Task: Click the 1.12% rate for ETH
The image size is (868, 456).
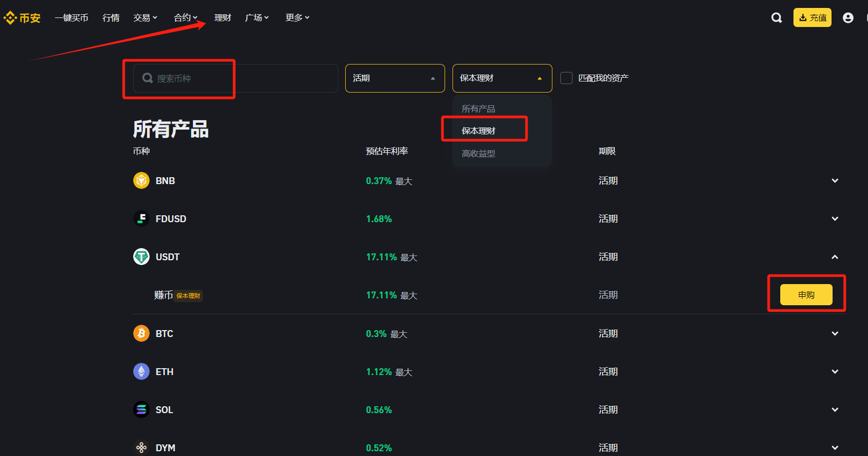Action: [379, 372]
